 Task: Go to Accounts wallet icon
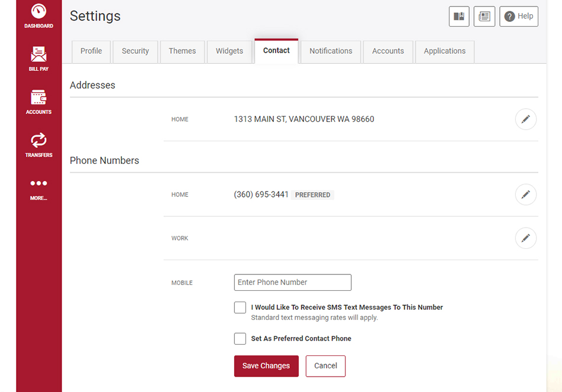38,102
